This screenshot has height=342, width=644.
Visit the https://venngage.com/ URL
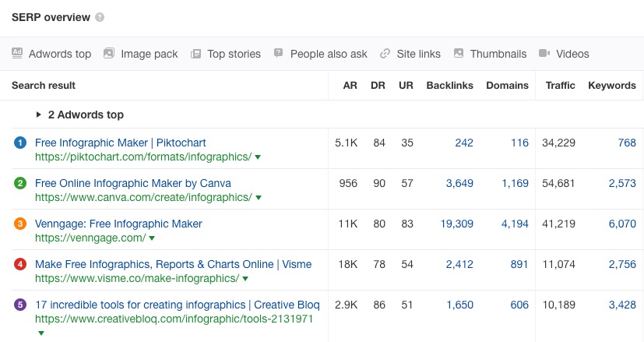pos(90,238)
